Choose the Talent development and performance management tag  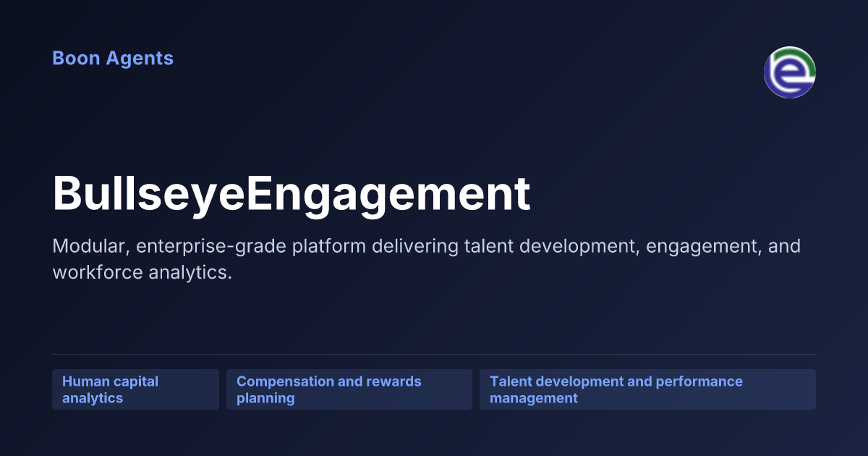pos(647,389)
